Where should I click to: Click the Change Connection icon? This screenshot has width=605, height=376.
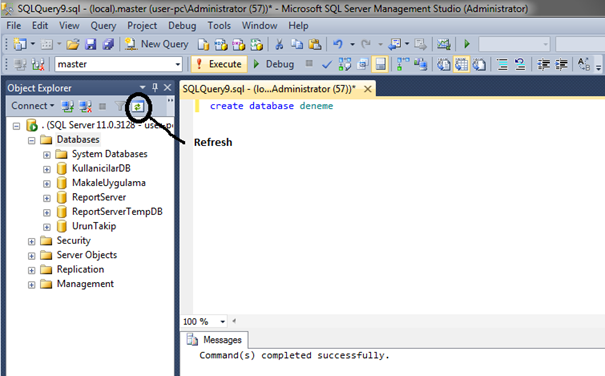pyautogui.click(x=38, y=64)
